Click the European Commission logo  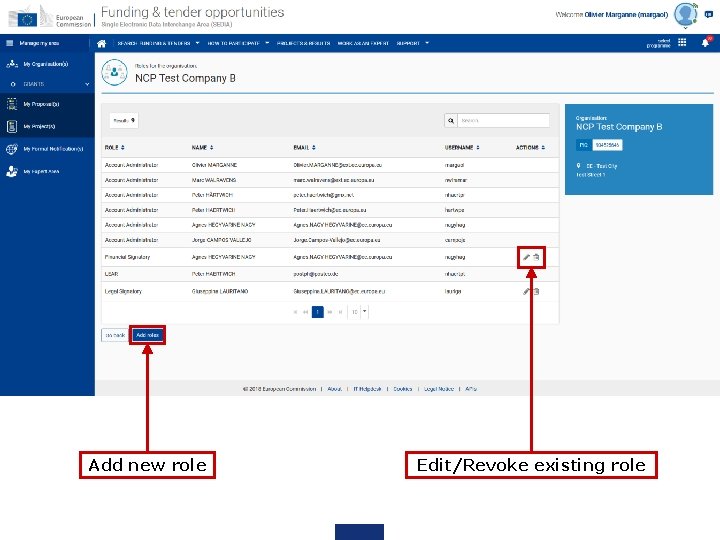(50, 17)
